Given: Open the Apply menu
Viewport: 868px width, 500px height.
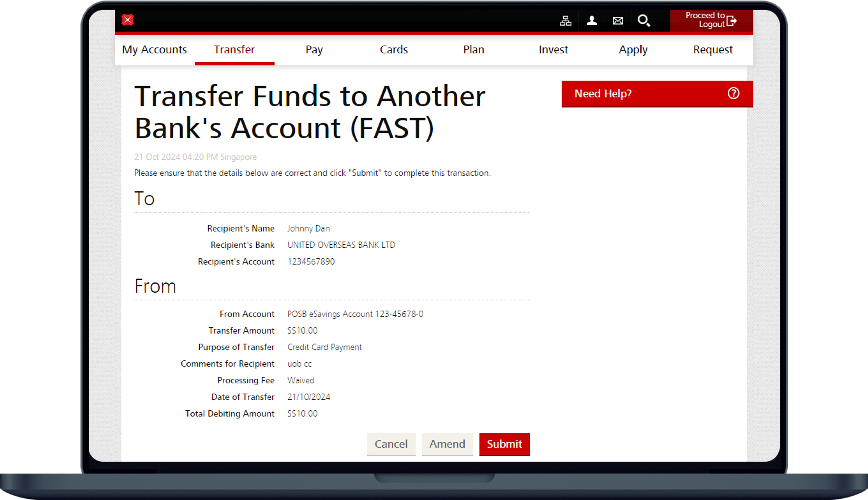Looking at the screenshot, I should click(633, 50).
